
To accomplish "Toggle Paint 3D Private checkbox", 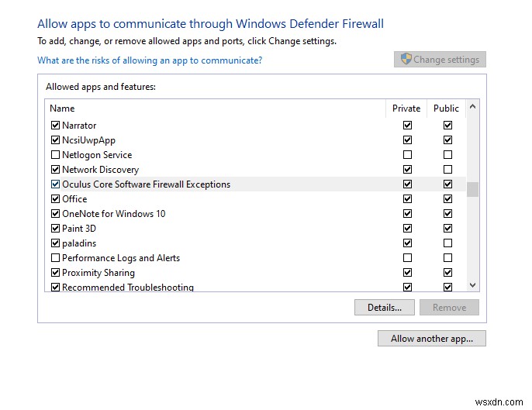I will pyautogui.click(x=407, y=228).
